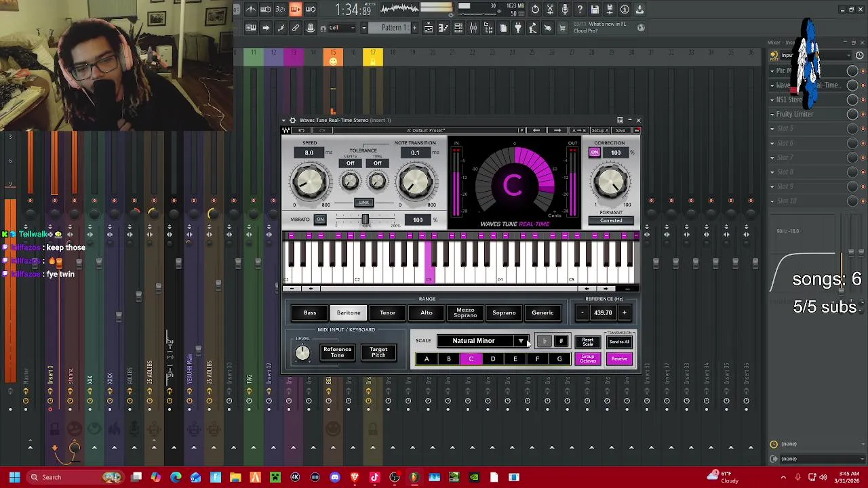868x488 pixels.
Task: Open the plugin picker plug icon
Action: [x=518, y=28]
